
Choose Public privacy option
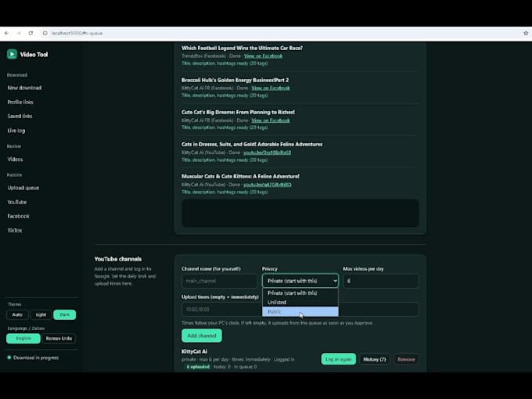[x=300, y=312]
